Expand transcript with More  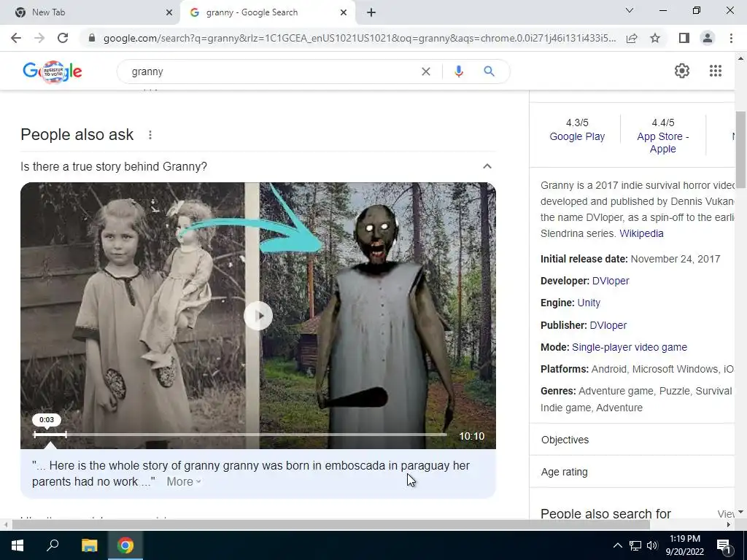[183, 481]
